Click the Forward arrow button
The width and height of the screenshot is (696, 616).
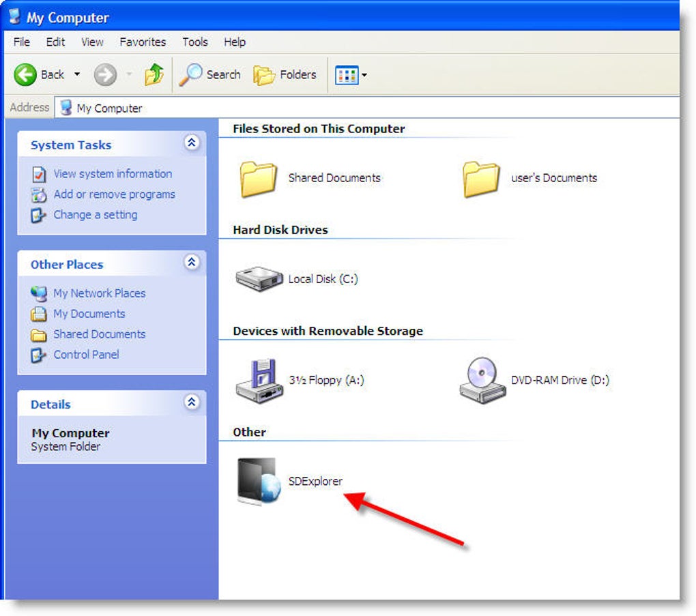(x=105, y=74)
